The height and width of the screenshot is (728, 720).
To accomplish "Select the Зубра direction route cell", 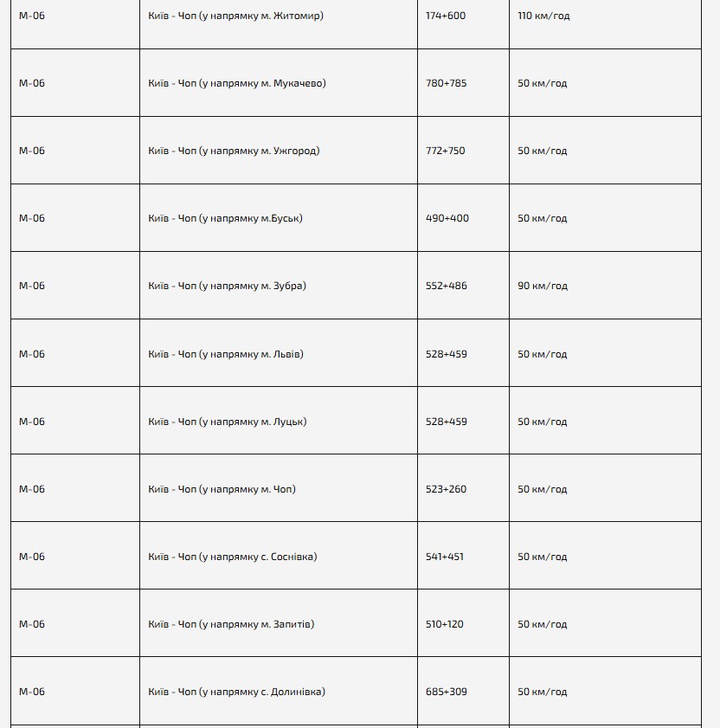I will [x=227, y=286].
